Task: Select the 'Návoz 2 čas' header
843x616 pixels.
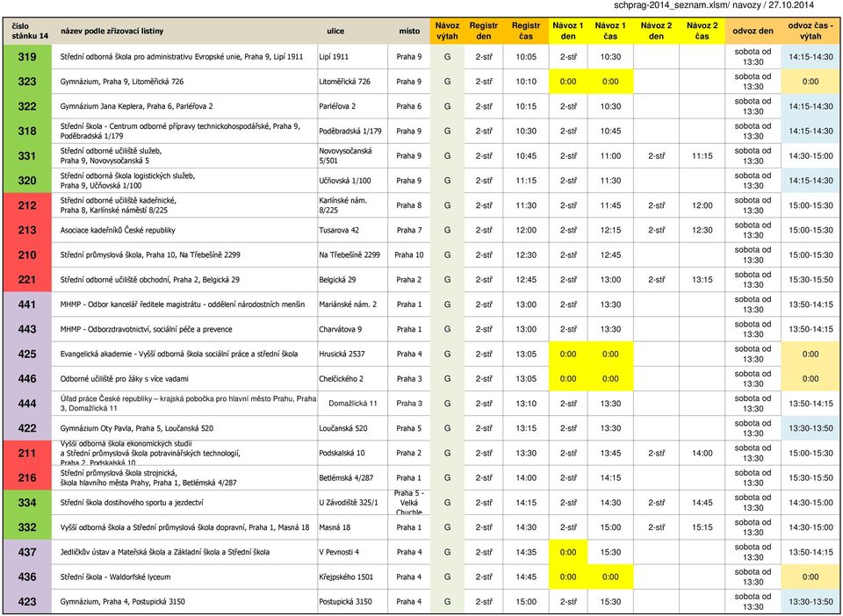Action: click(x=702, y=31)
